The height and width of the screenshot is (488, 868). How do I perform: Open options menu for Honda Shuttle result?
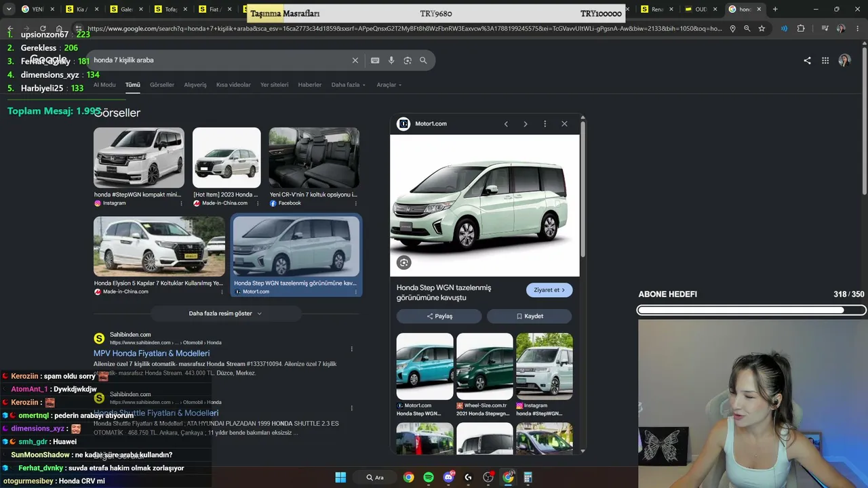[351, 408]
